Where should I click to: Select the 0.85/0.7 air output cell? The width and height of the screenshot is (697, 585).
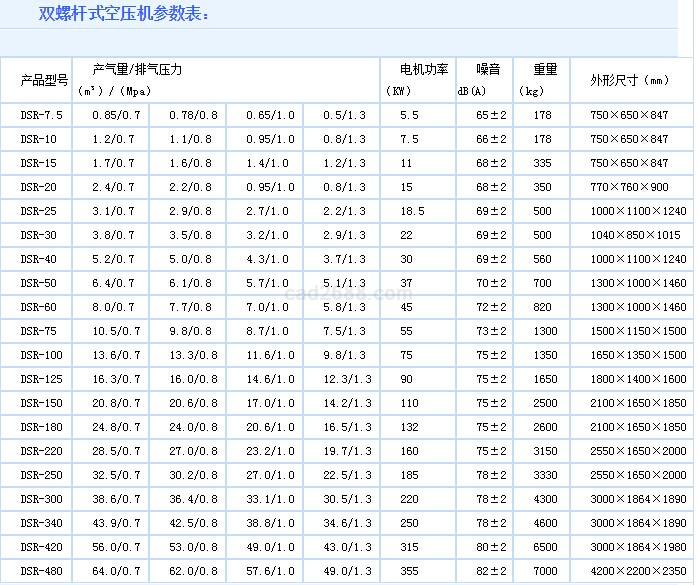(x=114, y=115)
